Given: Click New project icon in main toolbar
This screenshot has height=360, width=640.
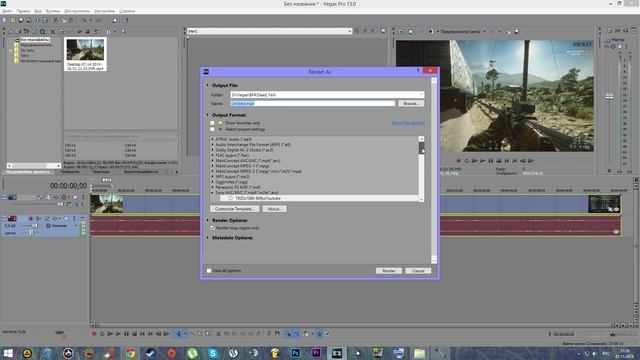Looking at the screenshot, I should coord(4,20).
